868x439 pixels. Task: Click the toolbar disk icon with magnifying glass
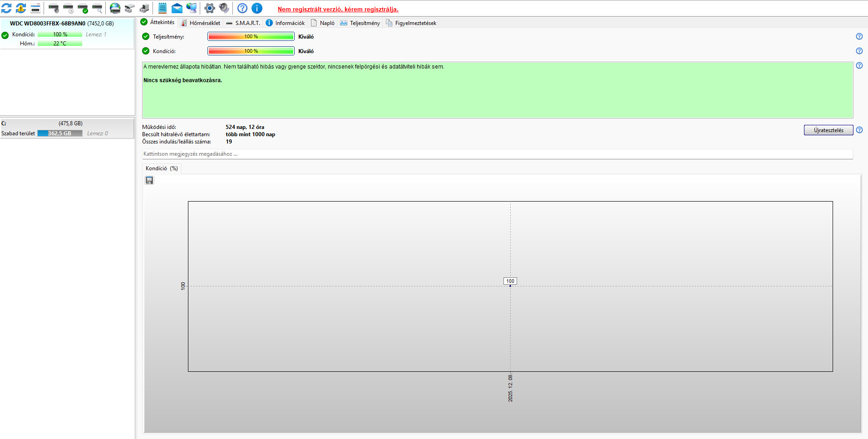click(x=97, y=8)
